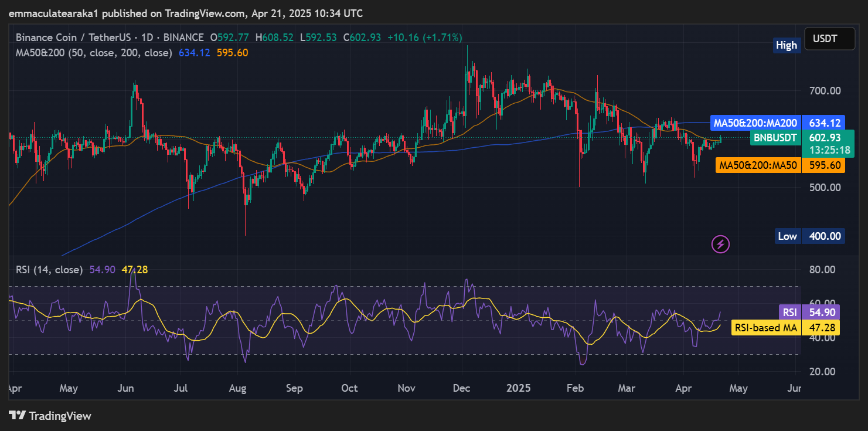Screen dimensions: 868x431
Task: Click the TradingView logo at bottom
Action: (x=50, y=416)
